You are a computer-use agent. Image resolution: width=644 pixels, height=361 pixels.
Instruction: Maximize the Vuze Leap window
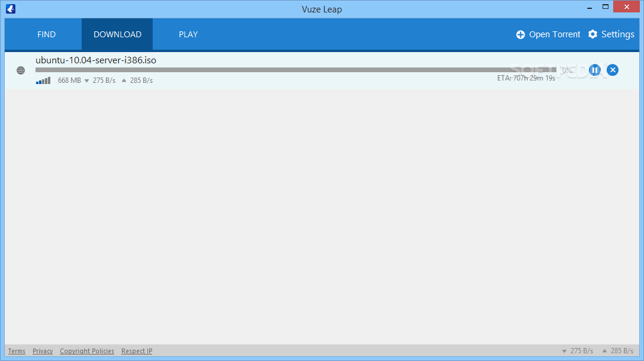coord(606,7)
